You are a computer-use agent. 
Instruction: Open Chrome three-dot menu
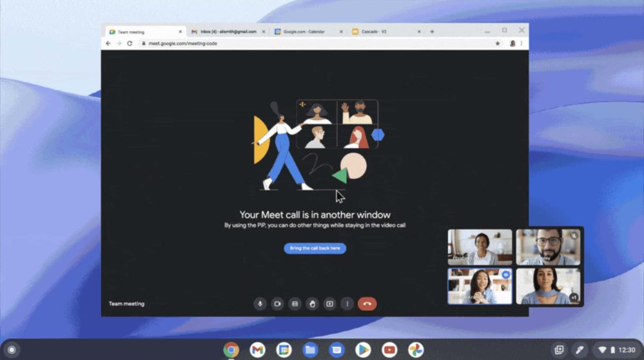(x=522, y=43)
